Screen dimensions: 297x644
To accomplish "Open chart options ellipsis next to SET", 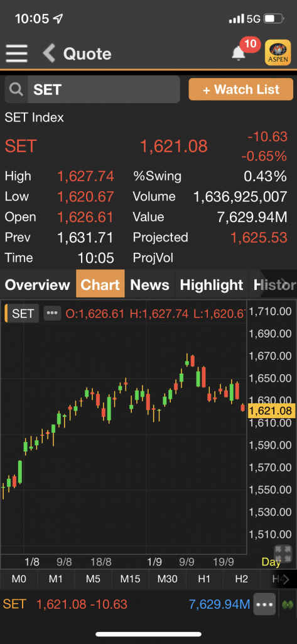I will pyautogui.click(x=52, y=313).
